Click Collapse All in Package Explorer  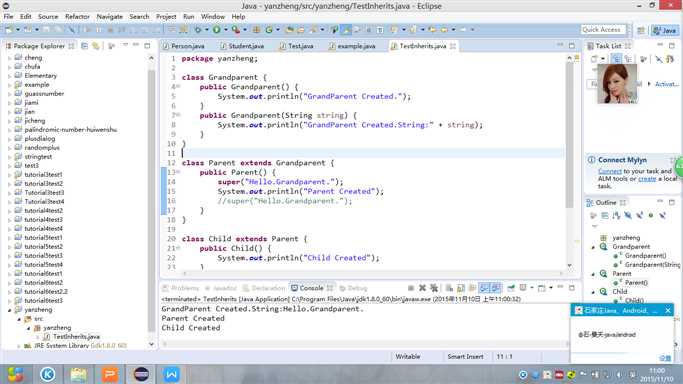click(85, 46)
